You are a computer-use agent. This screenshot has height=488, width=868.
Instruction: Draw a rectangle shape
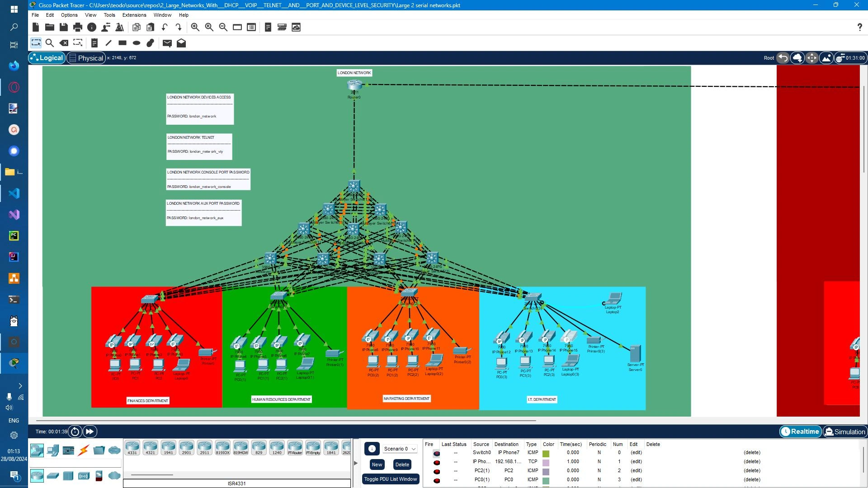[123, 43]
